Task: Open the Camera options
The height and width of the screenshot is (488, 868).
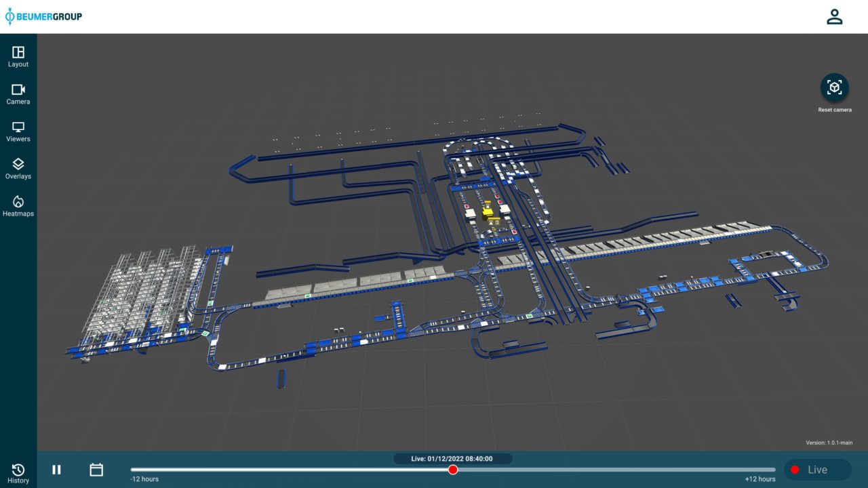Action: point(18,94)
